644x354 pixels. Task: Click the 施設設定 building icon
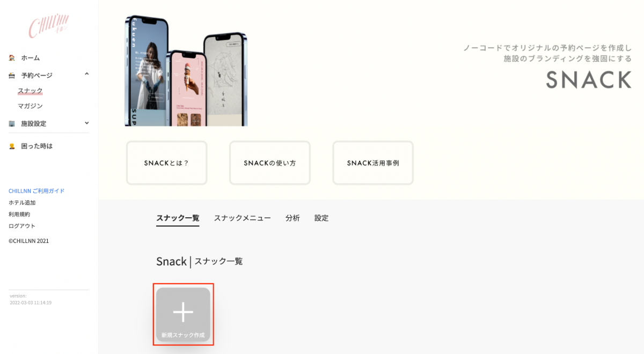point(12,124)
